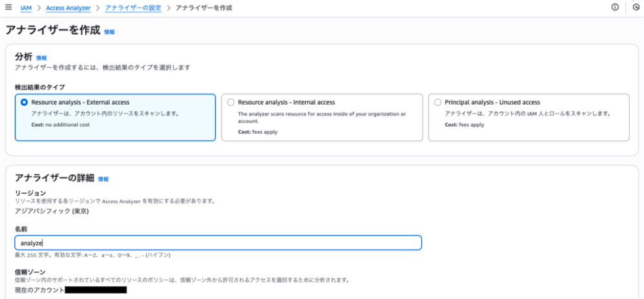Image resolution: width=644 pixels, height=299 pixels.
Task: Select Resource analysis - External access radio
Action: click(25, 102)
